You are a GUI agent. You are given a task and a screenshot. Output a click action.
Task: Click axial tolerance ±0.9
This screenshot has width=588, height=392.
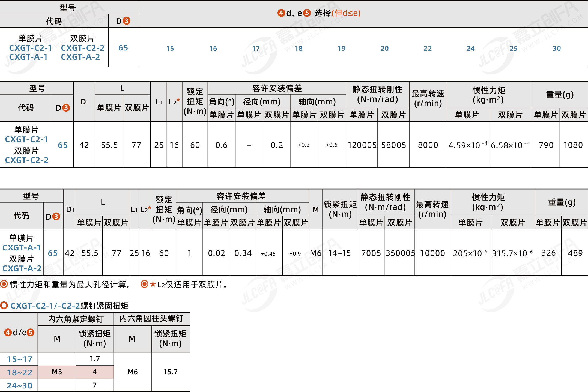(295, 254)
